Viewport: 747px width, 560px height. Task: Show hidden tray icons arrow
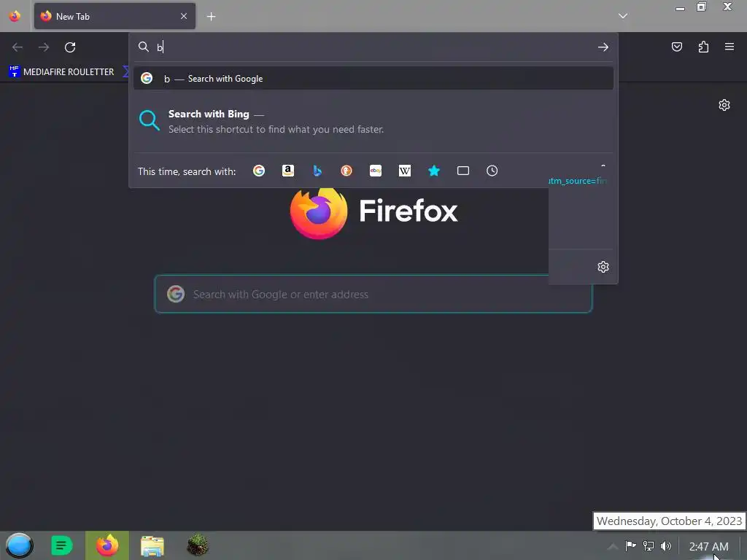(613, 546)
